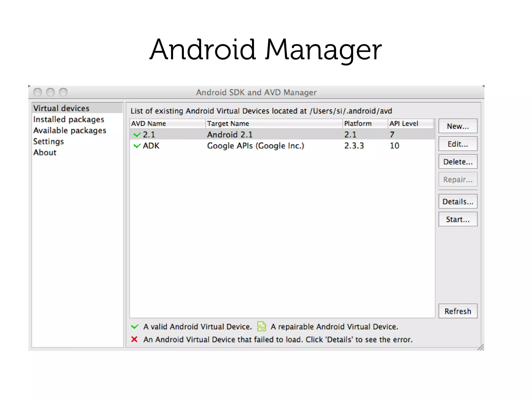Zoom the AVD Manager window
Screen dimensions: 532x399
pyautogui.click(x=63, y=92)
